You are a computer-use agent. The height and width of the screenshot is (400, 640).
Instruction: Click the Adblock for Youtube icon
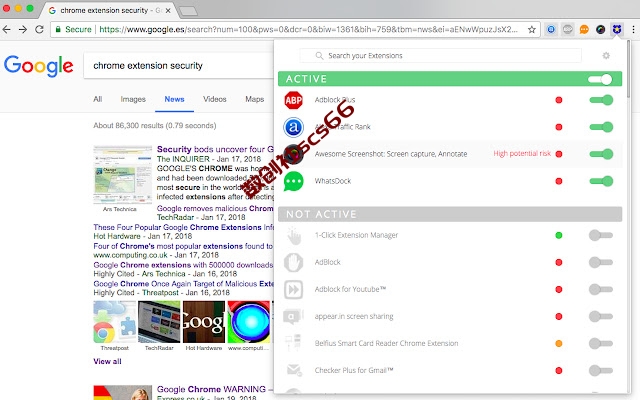tap(293, 289)
